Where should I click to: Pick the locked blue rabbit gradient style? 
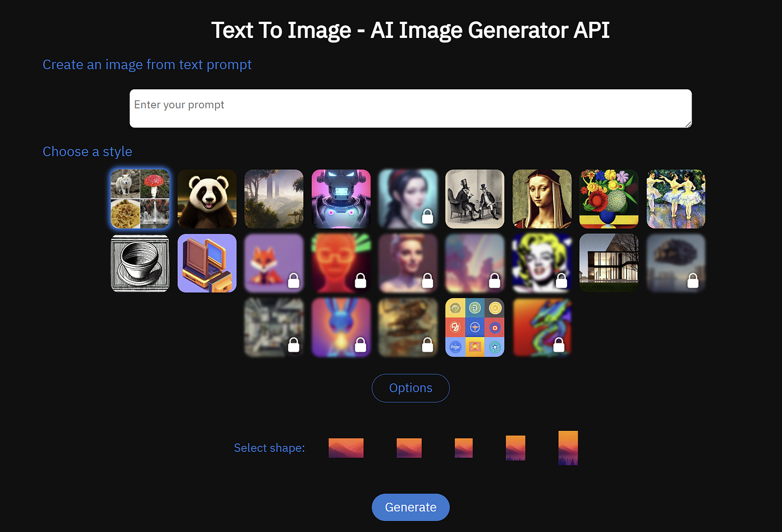(x=341, y=327)
